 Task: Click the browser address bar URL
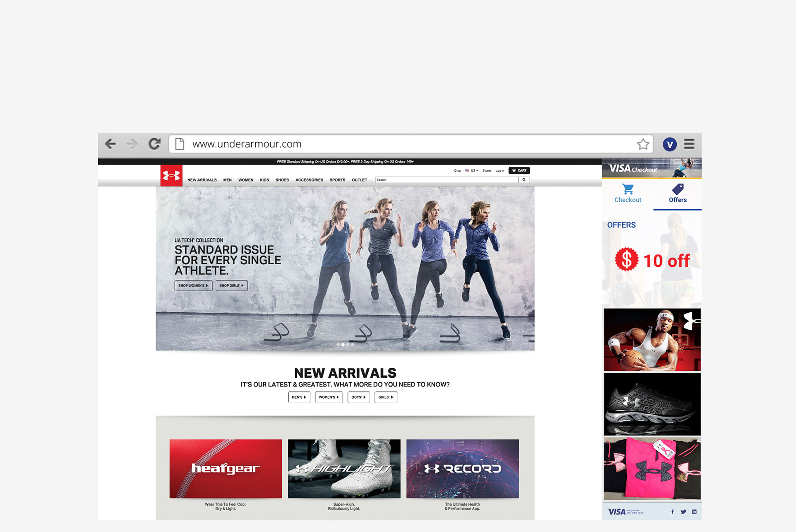[x=247, y=144]
